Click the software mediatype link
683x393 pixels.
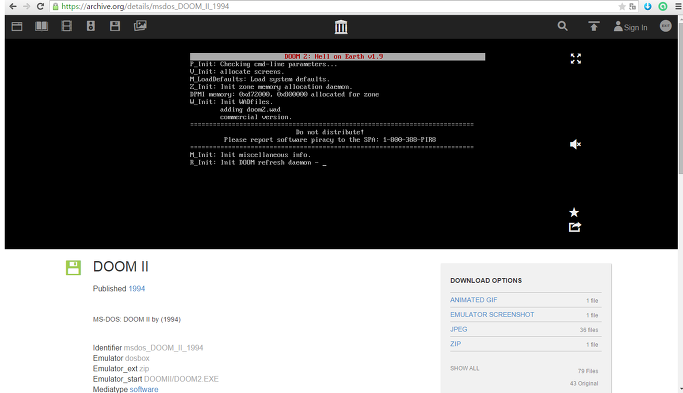click(x=144, y=389)
